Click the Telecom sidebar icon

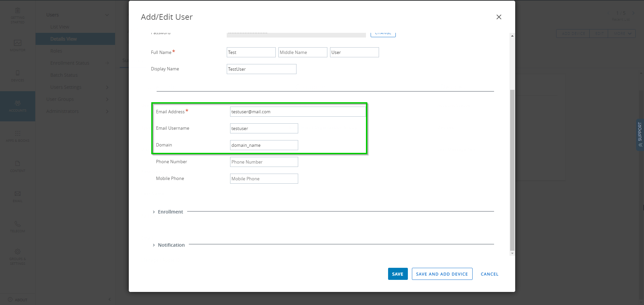coord(17,226)
